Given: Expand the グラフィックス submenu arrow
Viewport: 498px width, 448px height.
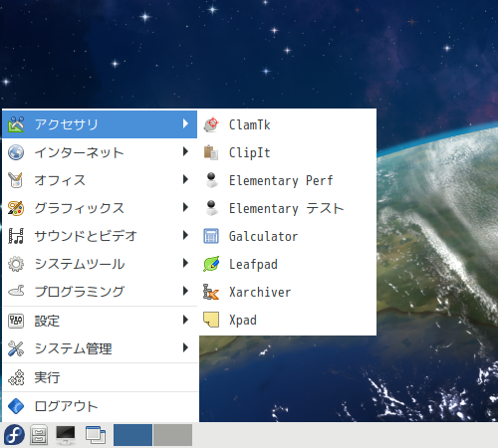Looking at the screenshot, I should (185, 208).
